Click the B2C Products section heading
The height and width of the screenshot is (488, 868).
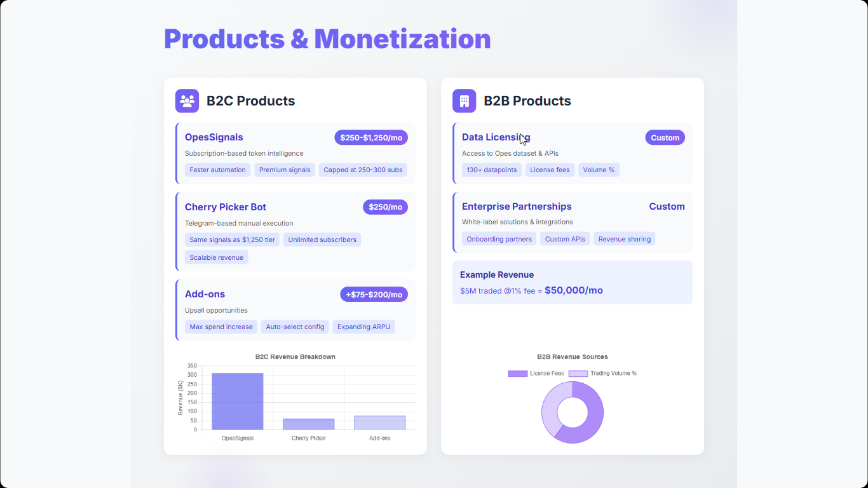click(x=251, y=101)
